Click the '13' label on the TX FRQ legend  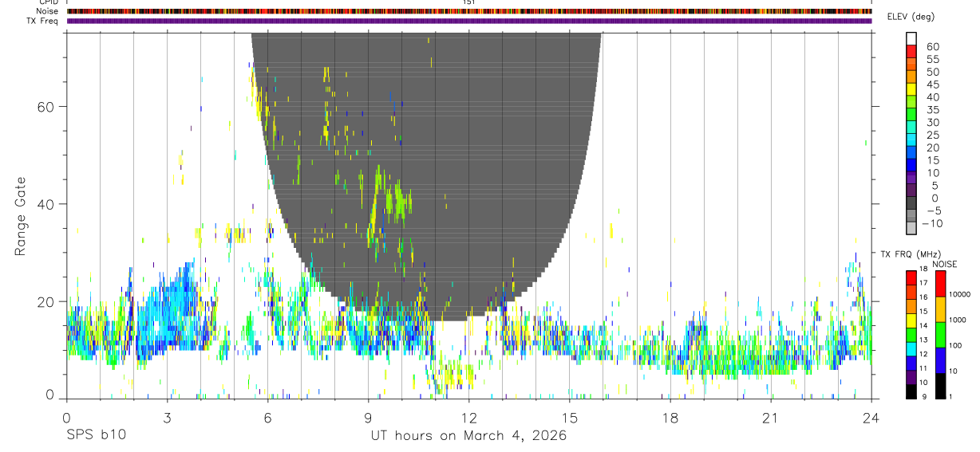tap(923, 340)
